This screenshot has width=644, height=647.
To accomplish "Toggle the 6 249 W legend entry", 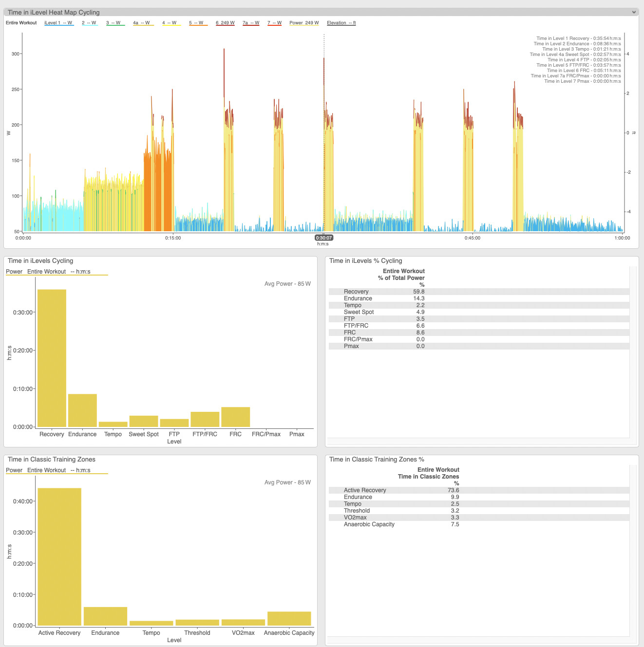I will (x=225, y=23).
